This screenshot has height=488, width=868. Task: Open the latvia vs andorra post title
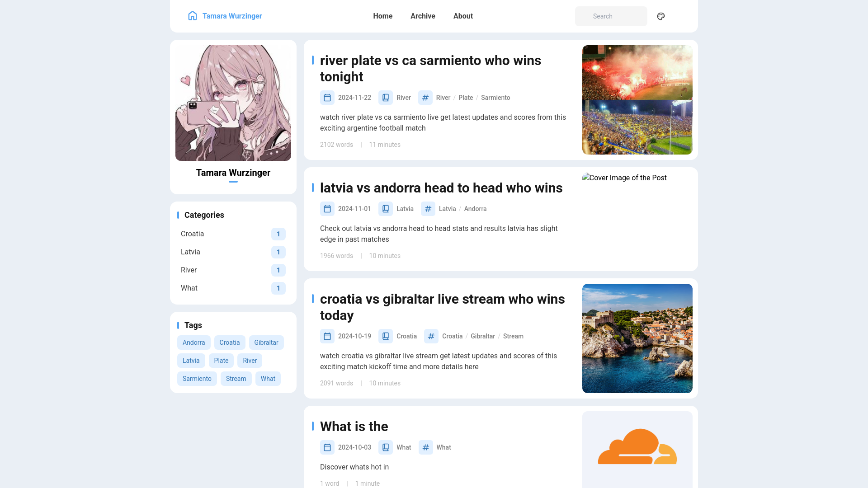click(441, 188)
